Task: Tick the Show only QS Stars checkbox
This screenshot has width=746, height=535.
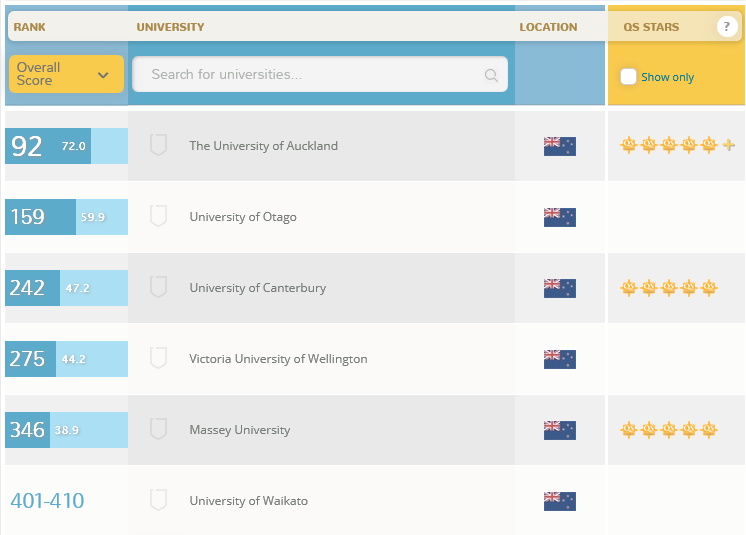Action: (628, 77)
